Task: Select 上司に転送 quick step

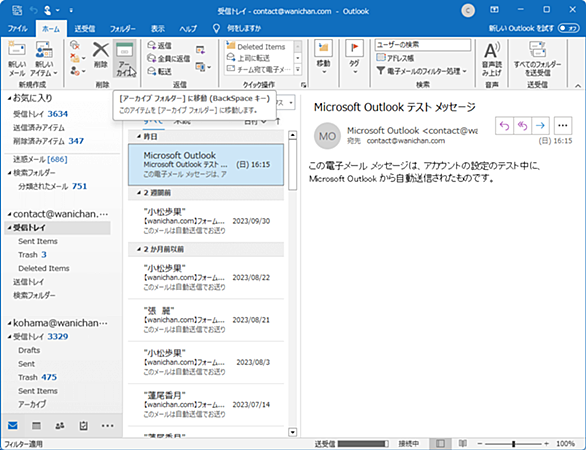Action: 259,58
